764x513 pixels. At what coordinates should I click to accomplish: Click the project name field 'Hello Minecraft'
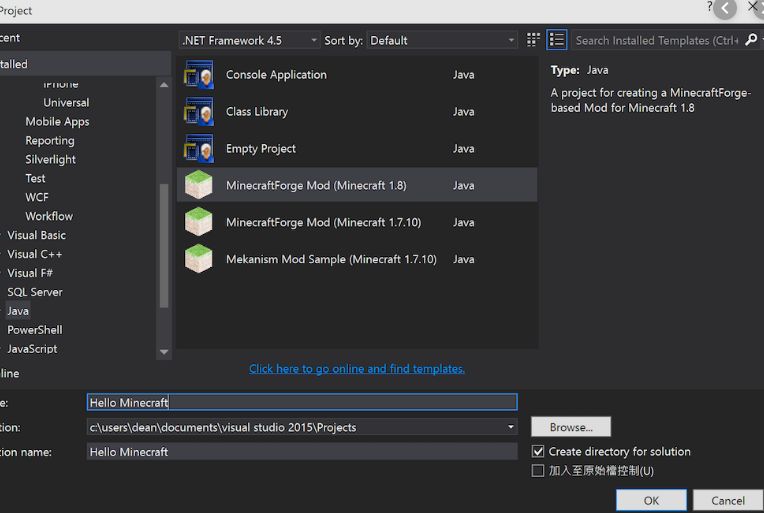tap(302, 402)
